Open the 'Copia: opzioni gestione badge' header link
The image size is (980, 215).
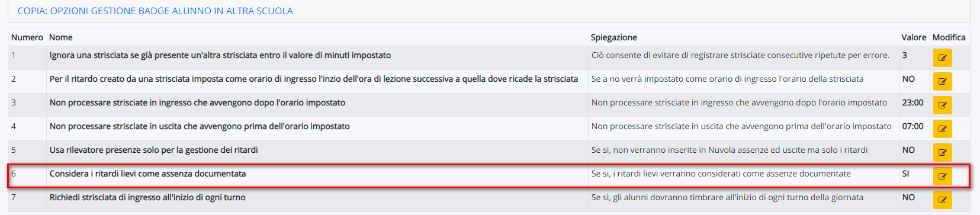[x=155, y=11]
